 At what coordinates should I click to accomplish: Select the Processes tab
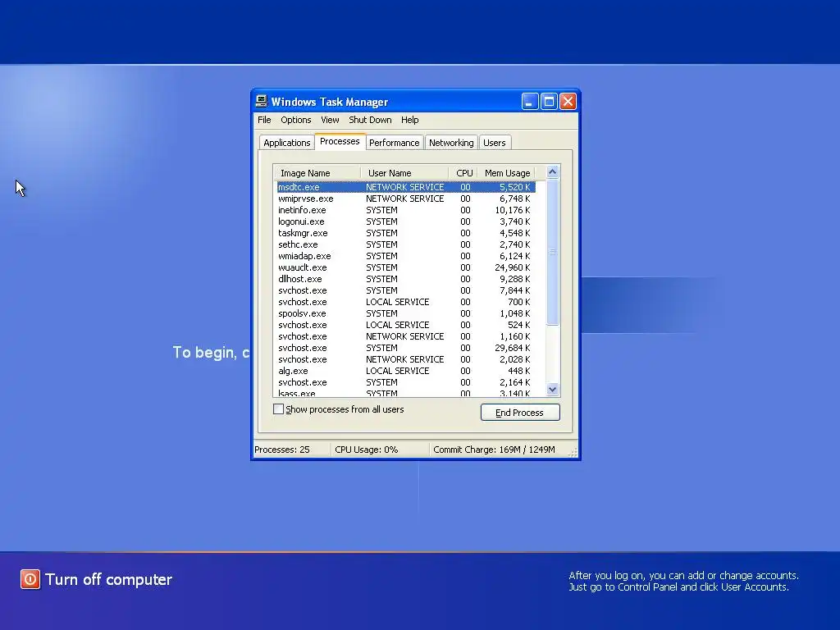tap(340, 141)
